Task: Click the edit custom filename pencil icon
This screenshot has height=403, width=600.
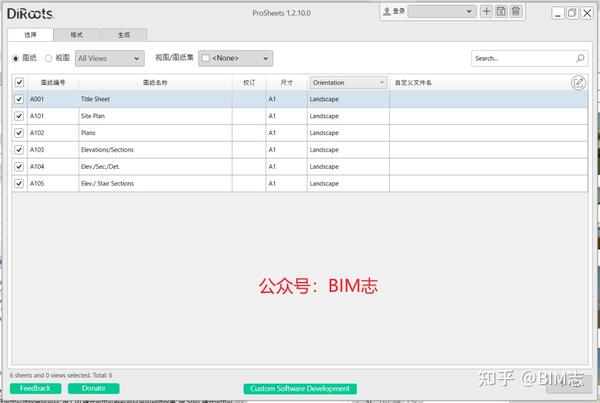Action: point(578,82)
